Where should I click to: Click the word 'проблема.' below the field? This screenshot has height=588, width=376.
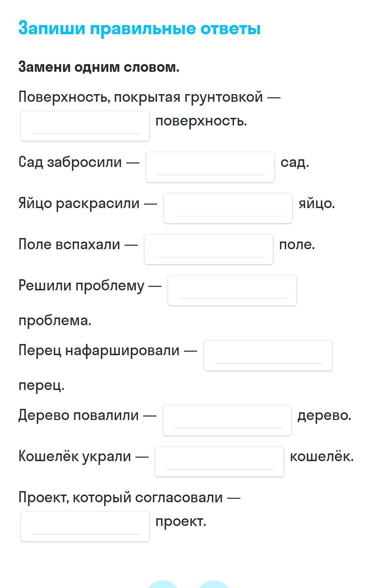[55, 321]
